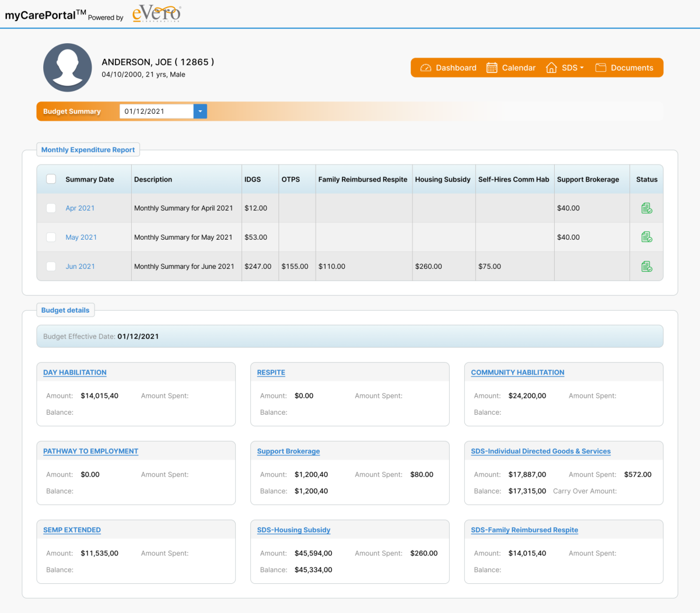Click the SDS-Housing Subsidy link
The width and height of the screenshot is (700, 613).
293,530
